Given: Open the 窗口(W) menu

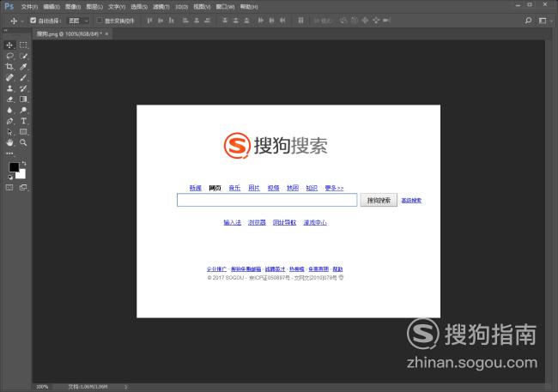Looking at the screenshot, I should click(x=225, y=7).
